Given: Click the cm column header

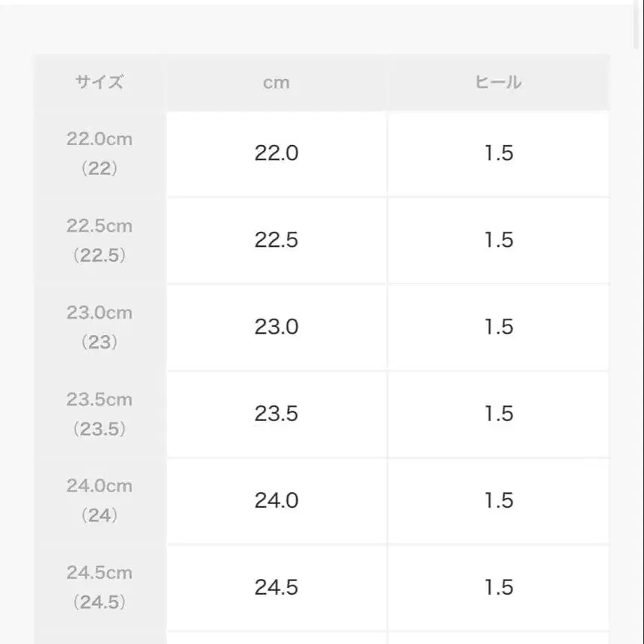Looking at the screenshot, I should [276, 82].
